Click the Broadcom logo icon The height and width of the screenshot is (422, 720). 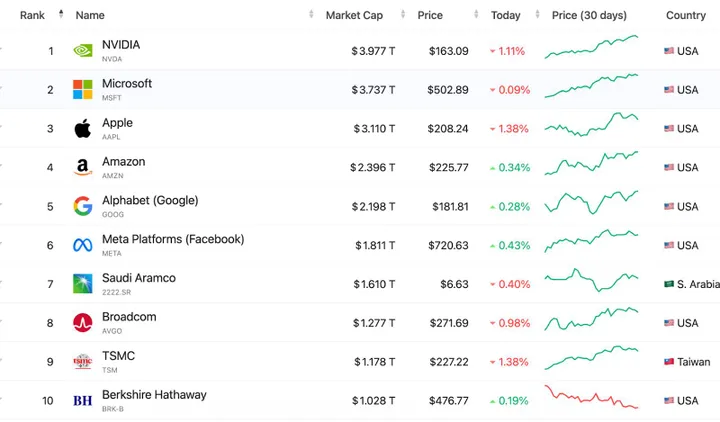tap(83, 323)
